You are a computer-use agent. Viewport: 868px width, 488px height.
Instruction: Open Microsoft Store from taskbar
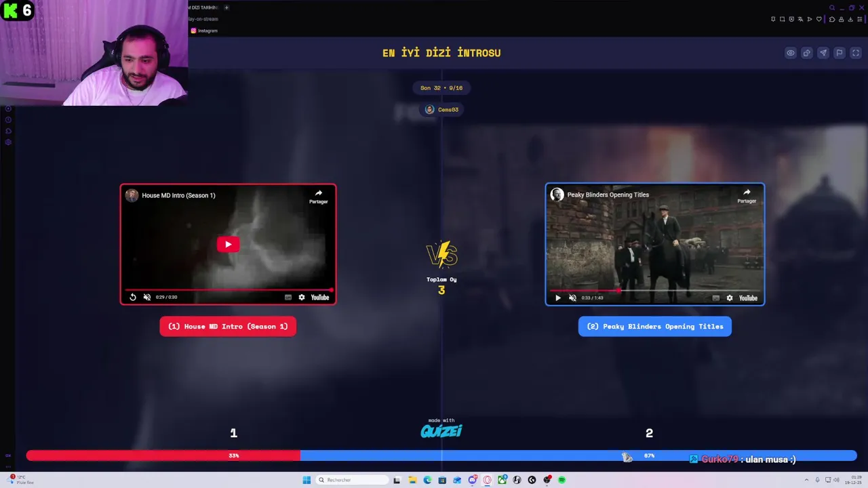pyautogui.click(x=442, y=480)
